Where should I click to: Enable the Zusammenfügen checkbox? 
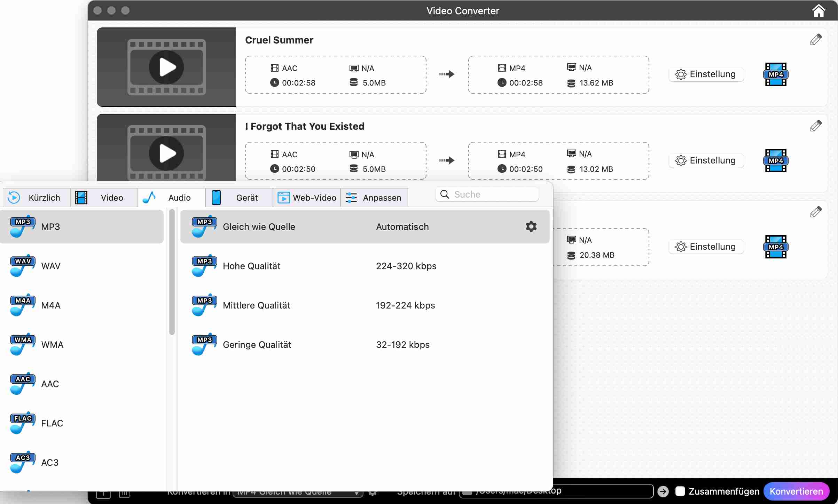coord(680,491)
